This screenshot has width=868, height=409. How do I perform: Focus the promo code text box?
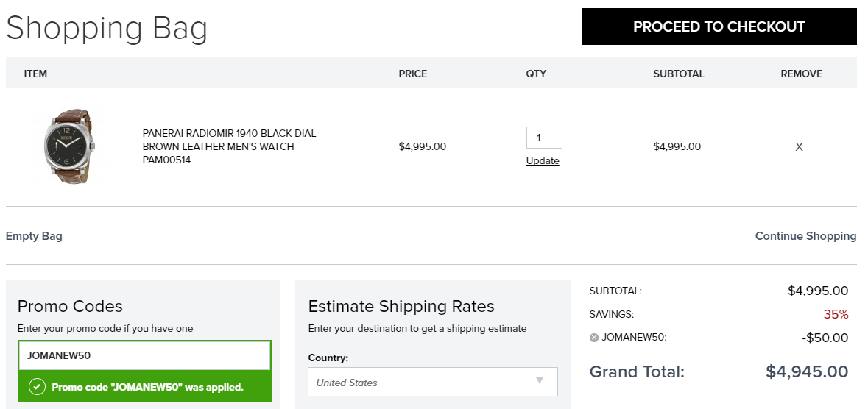144,355
